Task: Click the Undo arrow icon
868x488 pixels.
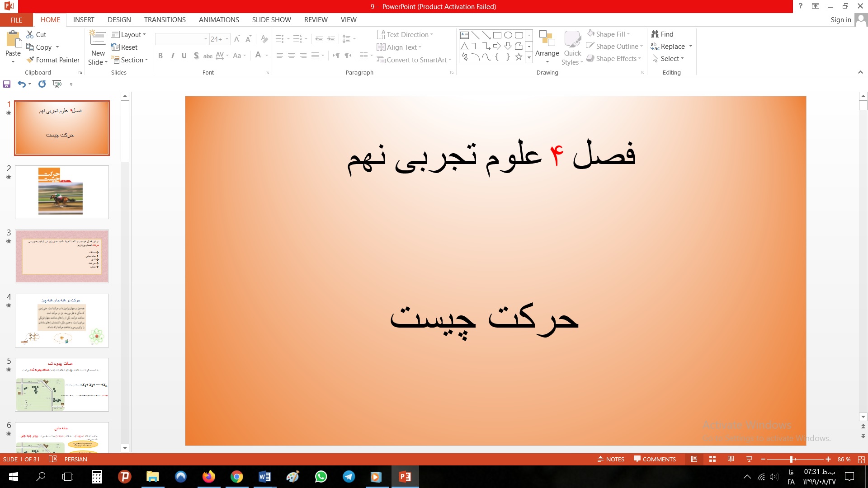Action: 21,84
